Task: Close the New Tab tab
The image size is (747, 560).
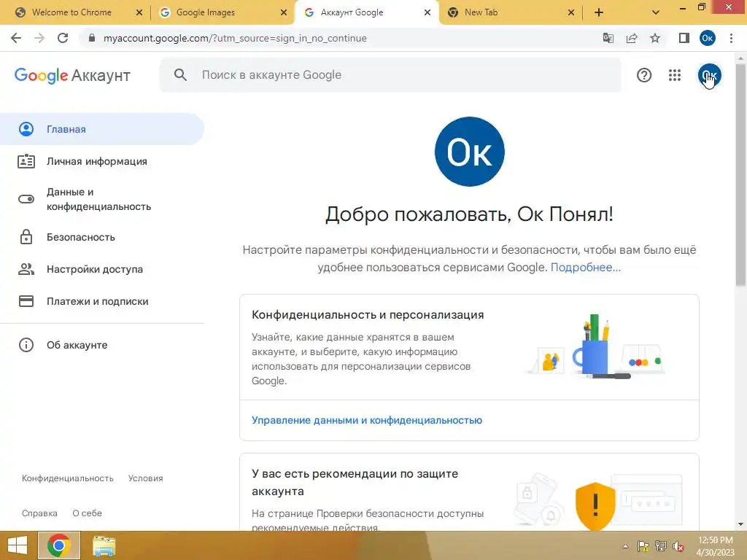Action: click(x=571, y=12)
